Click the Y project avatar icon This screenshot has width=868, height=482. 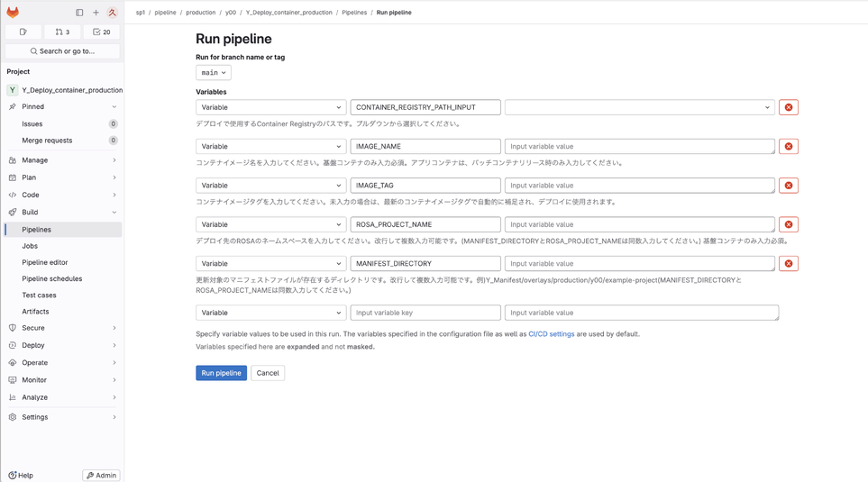(x=13, y=90)
